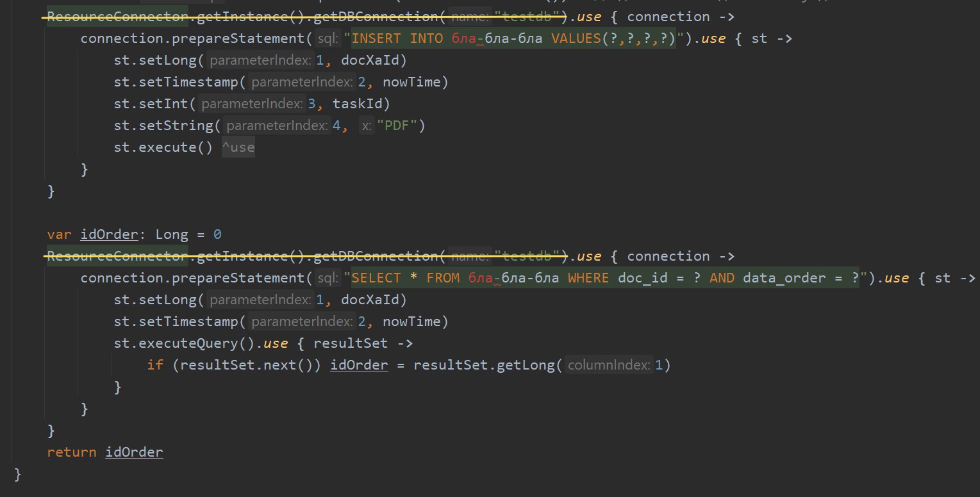Click the "PDF" string argument
This screenshot has height=497, width=980.
(401, 126)
